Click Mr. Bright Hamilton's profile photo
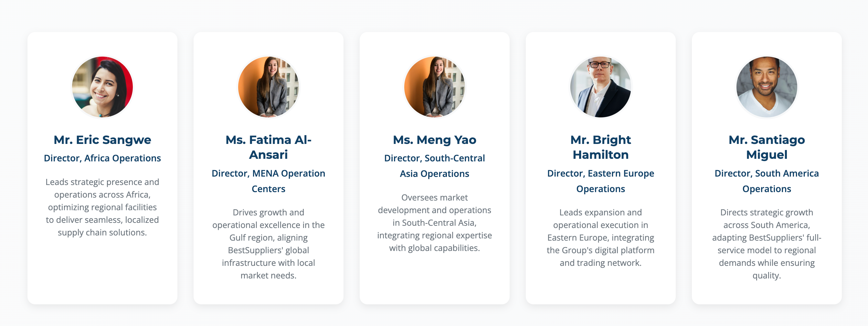Viewport: 868px width, 326px height. tap(600, 87)
